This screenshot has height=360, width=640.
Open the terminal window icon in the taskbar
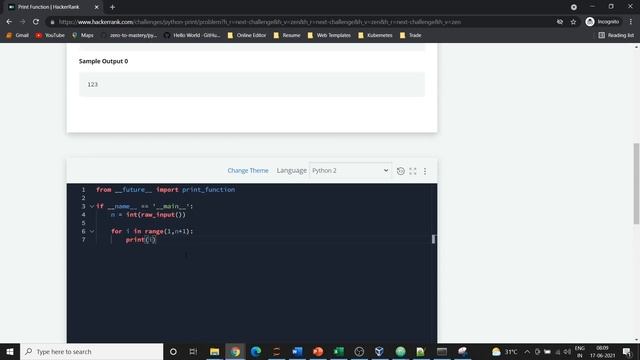(442, 351)
